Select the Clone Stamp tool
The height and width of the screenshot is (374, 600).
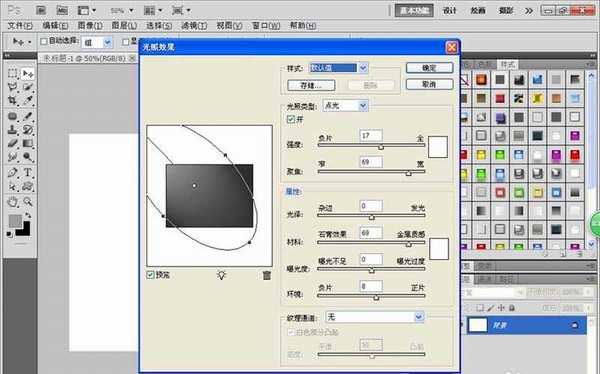click(x=13, y=130)
